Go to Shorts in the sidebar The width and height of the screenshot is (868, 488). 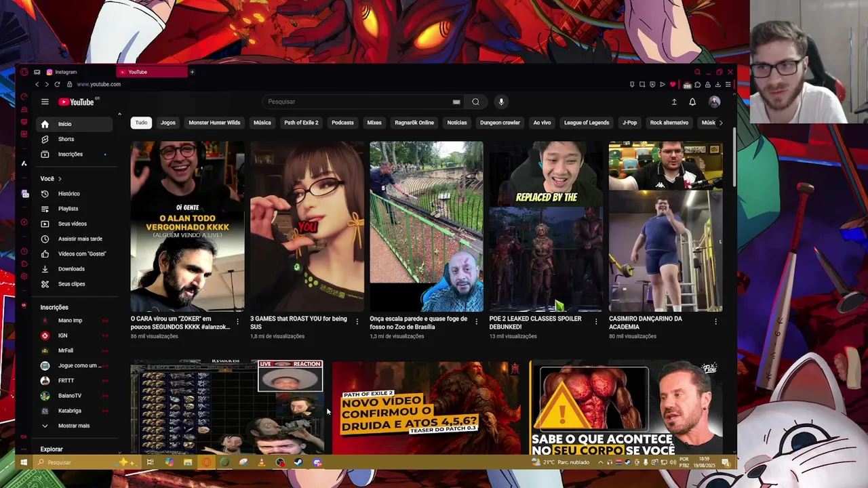coord(75,139)
